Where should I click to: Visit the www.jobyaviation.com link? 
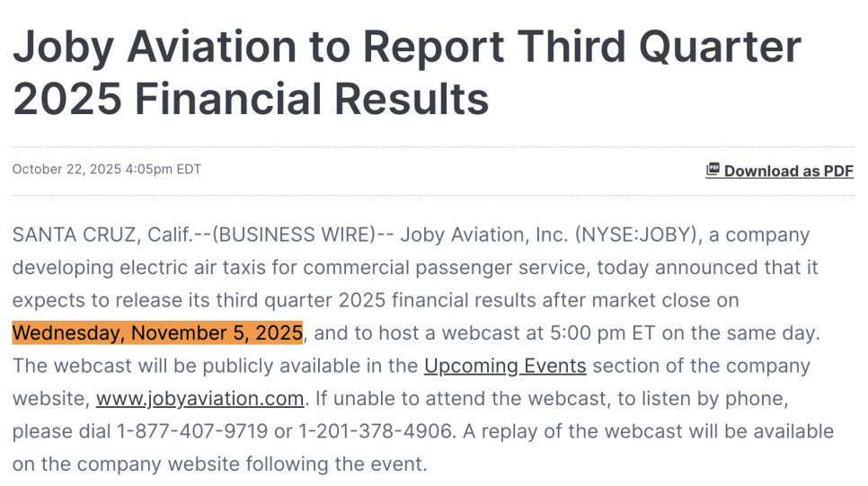click(199, 398)
